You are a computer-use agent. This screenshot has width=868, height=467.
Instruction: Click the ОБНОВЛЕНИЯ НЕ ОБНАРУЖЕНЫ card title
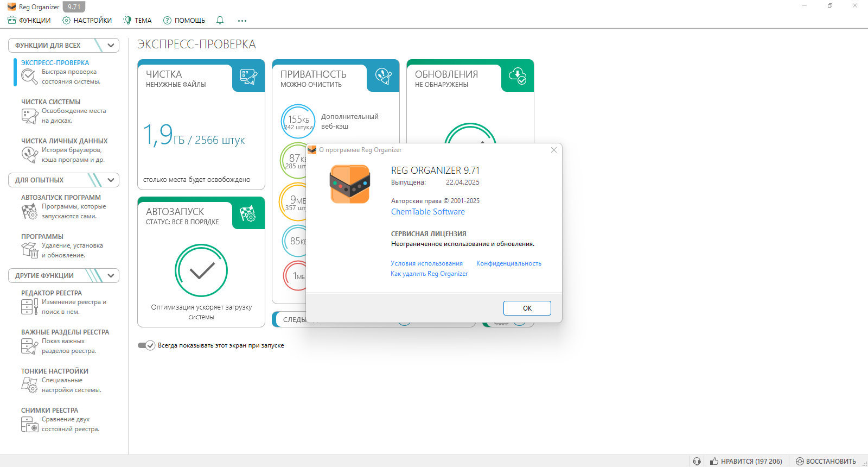pyautogui.click(x=446, y=79)
